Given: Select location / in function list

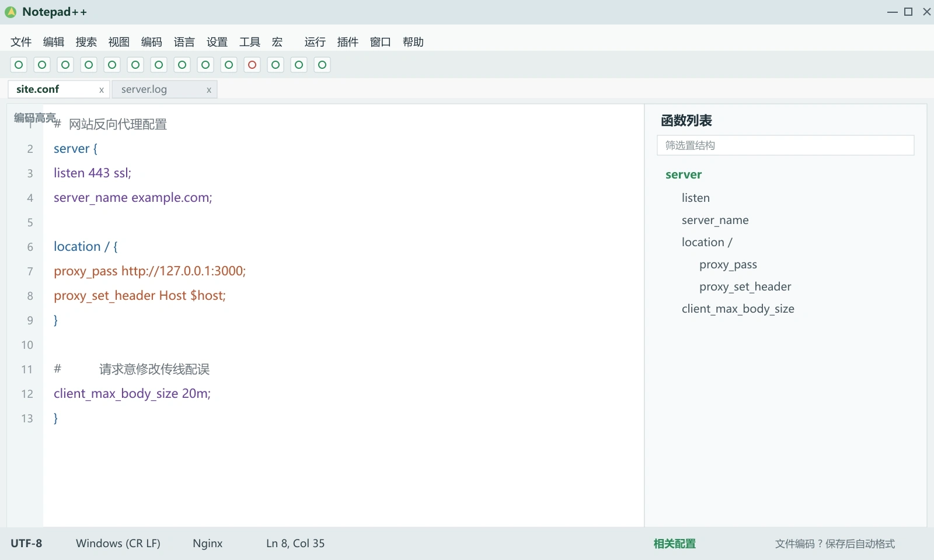Looking at the screenshot, I should coord(707,242).
